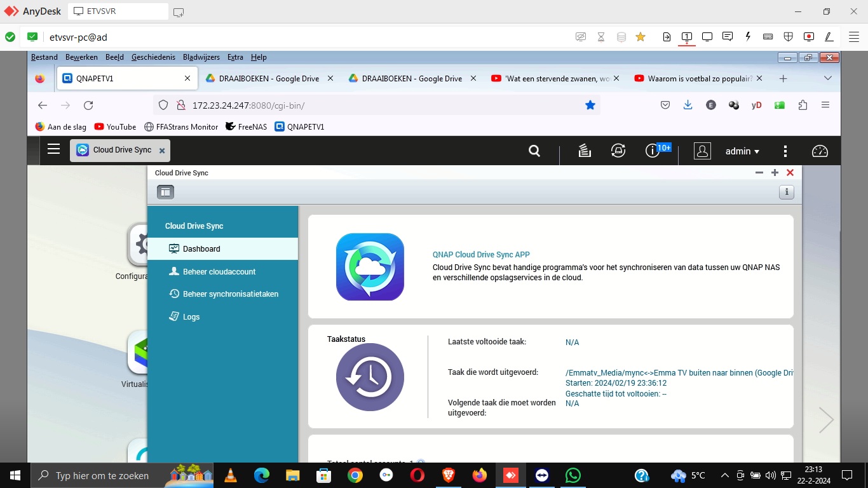Open the Cloud Drive Sync info button
Screen dimensions: 868x488
pyautogui.click(x=787, y=192)
